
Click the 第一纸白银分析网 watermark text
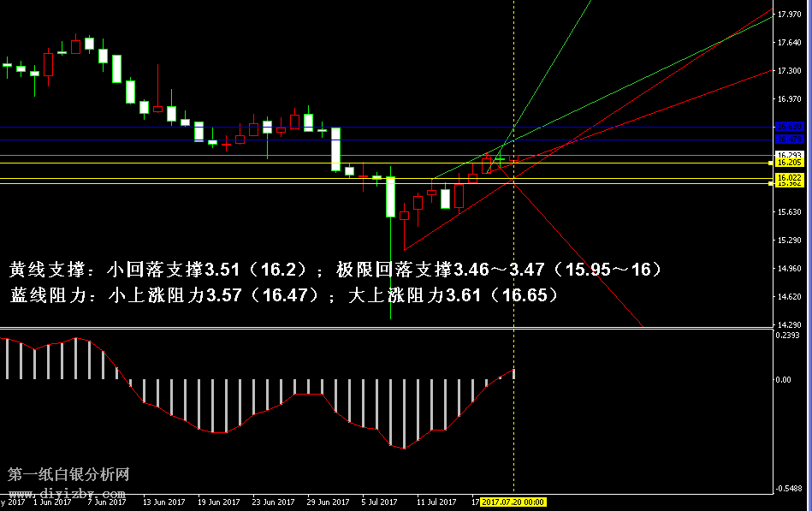click(68, 474)
